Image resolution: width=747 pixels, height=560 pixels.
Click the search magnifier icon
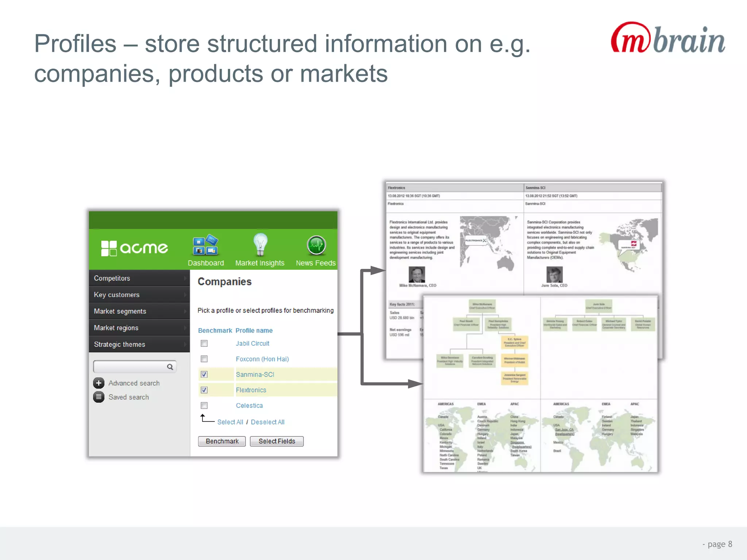[170, 367]
